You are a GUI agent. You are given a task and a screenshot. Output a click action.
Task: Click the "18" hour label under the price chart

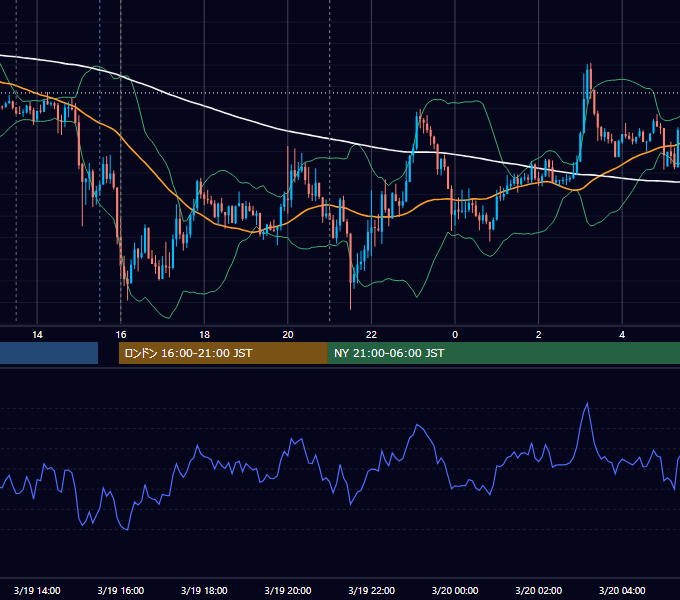(204, 335)
